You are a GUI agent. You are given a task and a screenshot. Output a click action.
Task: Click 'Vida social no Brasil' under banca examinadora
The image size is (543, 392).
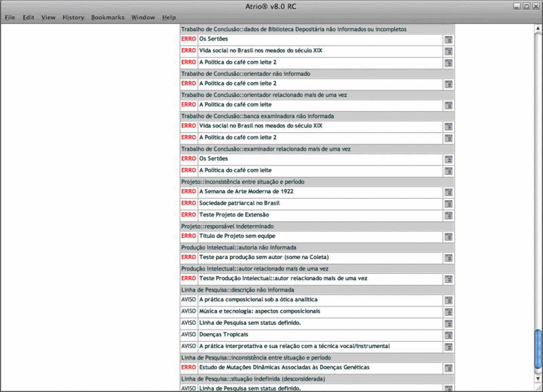pyautogui.click(x=260, y=126)
